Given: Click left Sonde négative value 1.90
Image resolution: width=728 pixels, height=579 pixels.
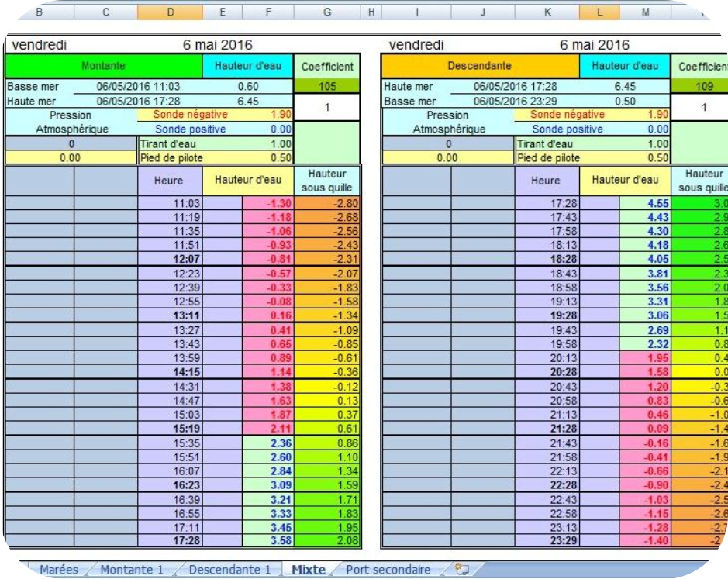Looking at the screenshot, I should (281, 115).
